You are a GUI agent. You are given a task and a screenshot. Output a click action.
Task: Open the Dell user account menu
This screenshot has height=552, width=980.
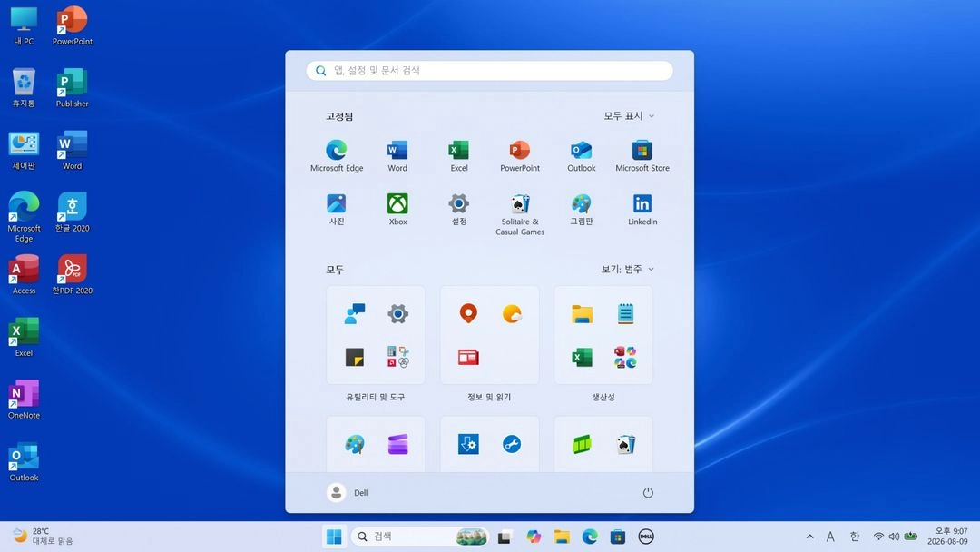pyautogui.click(x=348, y=493)
